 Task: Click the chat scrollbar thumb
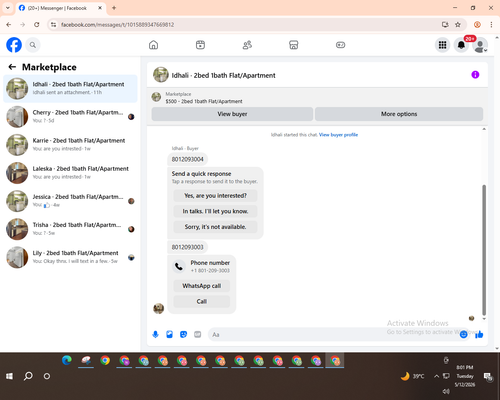click(484, 250)
